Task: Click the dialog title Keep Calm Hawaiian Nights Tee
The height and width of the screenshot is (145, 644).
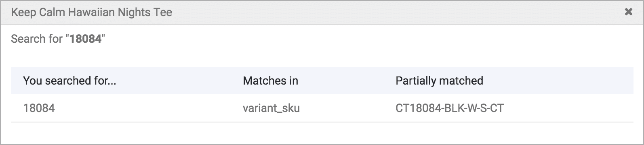Action: point(92,12)
